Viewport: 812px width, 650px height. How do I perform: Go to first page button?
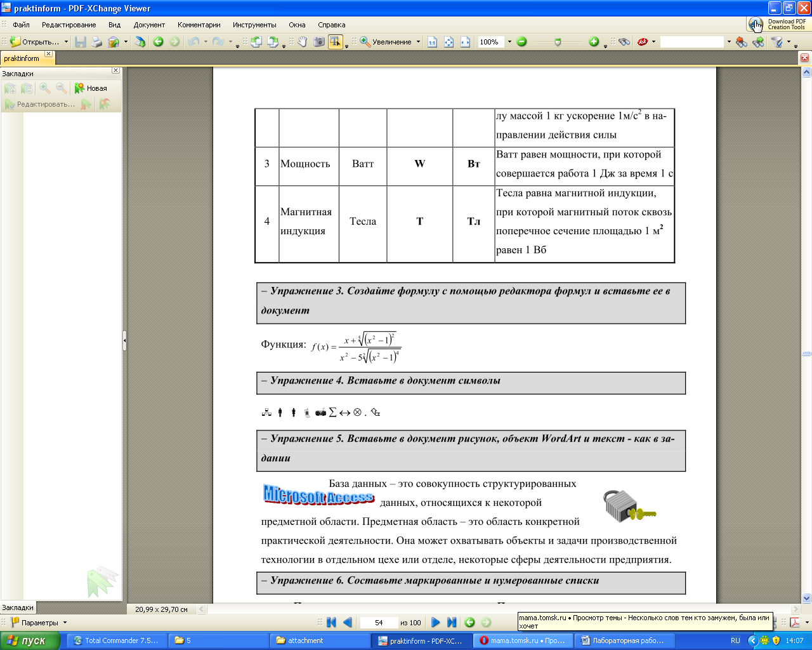coord(331,623)
